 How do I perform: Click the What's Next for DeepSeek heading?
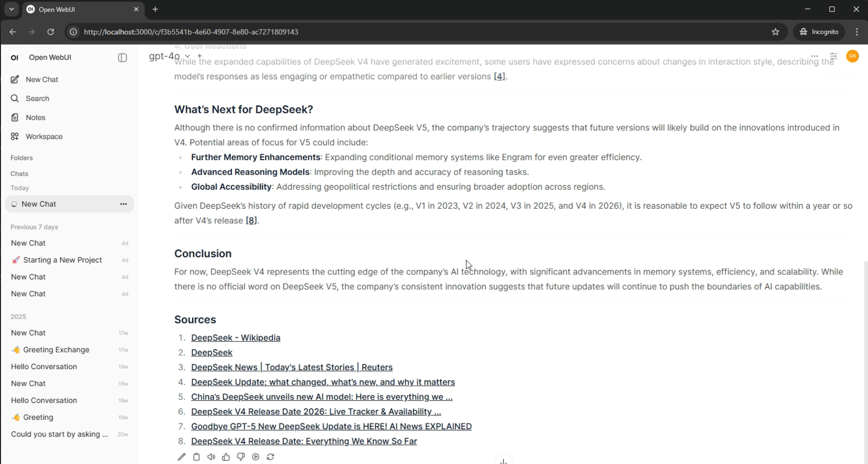coord(243,109)
